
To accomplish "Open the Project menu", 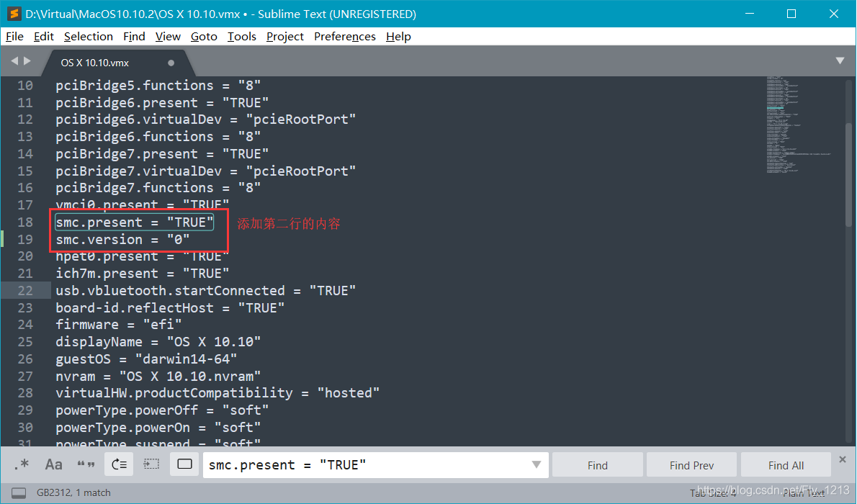I will tap(284, 37).
